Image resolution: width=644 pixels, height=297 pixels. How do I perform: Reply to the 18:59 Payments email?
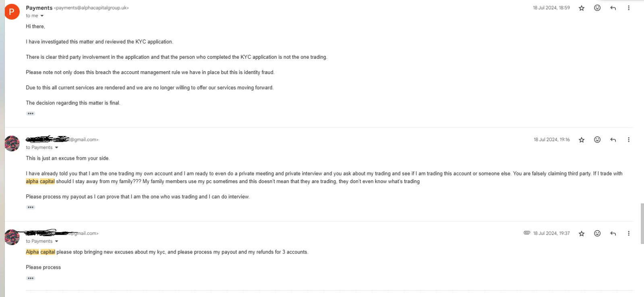(x=613, y=8)
